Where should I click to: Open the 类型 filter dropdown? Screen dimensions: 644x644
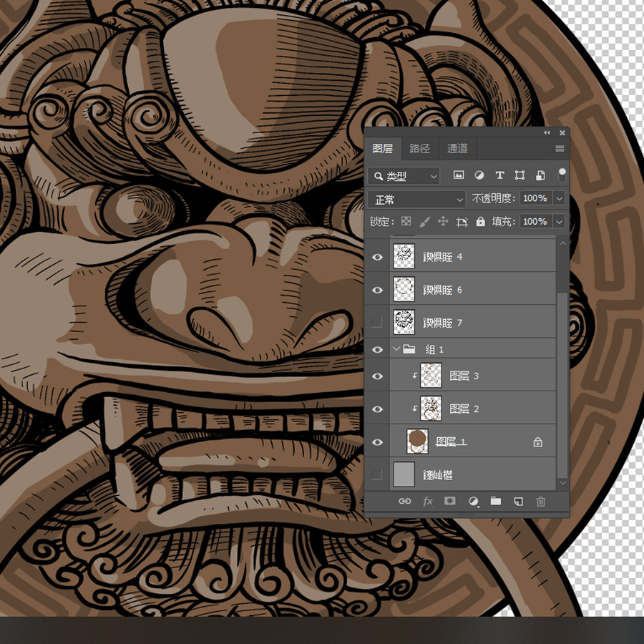pos(404,176)
